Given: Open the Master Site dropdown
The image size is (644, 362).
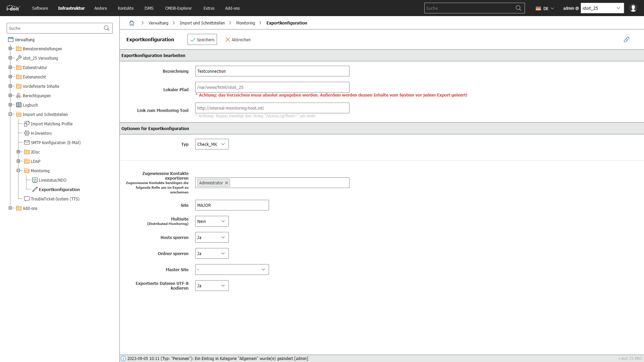Looking at the screenshot, I should click(232, 270).
